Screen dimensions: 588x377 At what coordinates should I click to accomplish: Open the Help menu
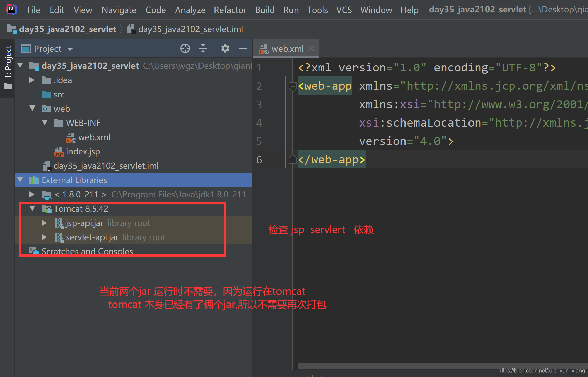409,10
